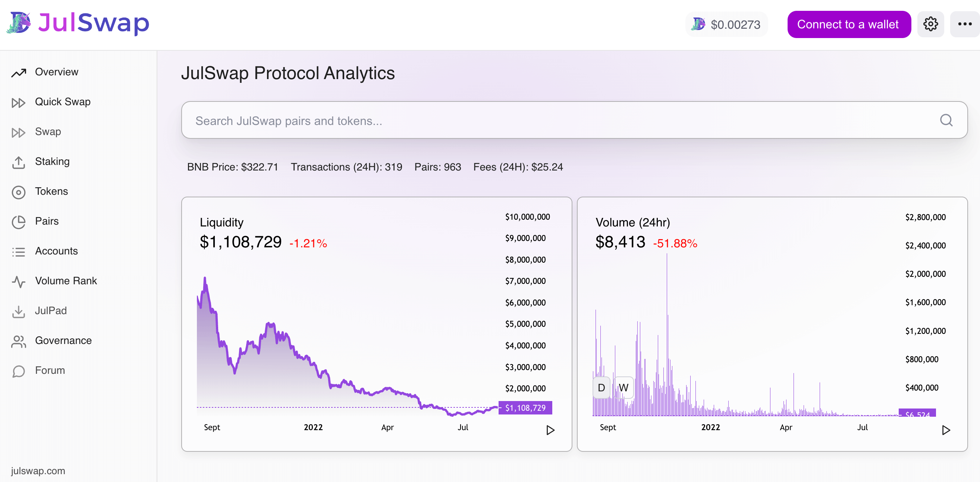This screenshot has width=980, height=482.
Task: Click the Tokens disc icon
Action: click(x=18, y=192)
